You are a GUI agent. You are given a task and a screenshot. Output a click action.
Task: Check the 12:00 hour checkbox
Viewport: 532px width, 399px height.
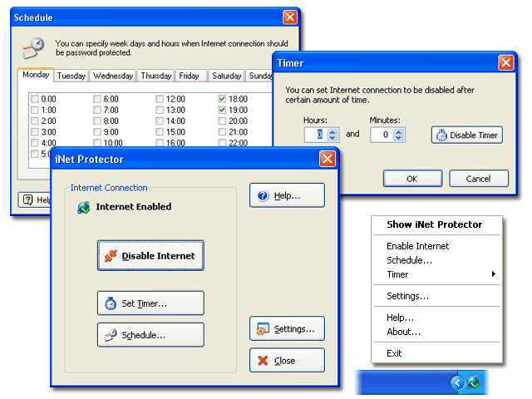point(160,99)
